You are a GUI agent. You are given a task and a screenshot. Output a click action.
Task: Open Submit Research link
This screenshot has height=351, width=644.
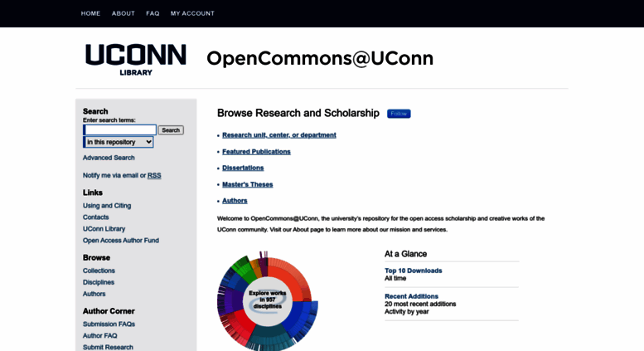[108, 348]
